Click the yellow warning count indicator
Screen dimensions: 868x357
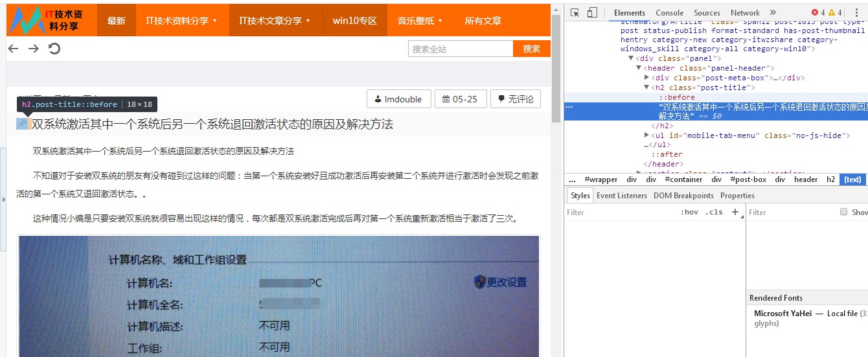tap(836, 12)
